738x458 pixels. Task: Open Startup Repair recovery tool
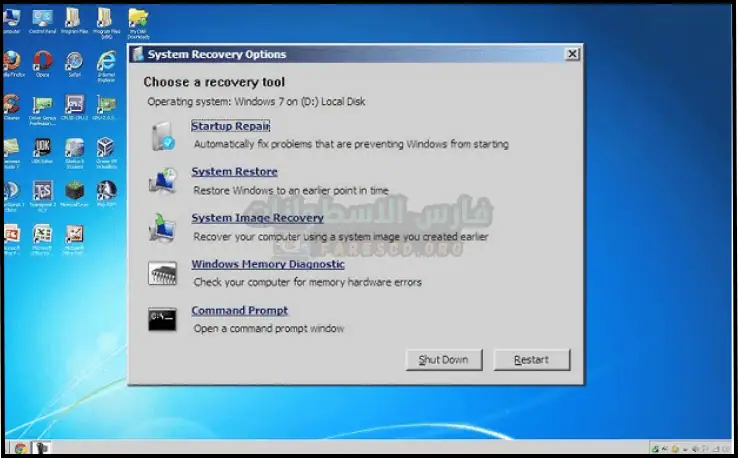230,126
